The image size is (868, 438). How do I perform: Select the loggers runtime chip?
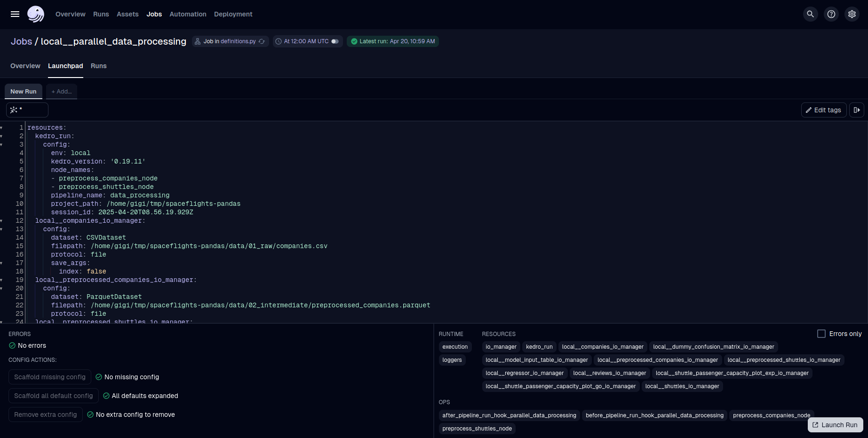(x=452, y=360)
